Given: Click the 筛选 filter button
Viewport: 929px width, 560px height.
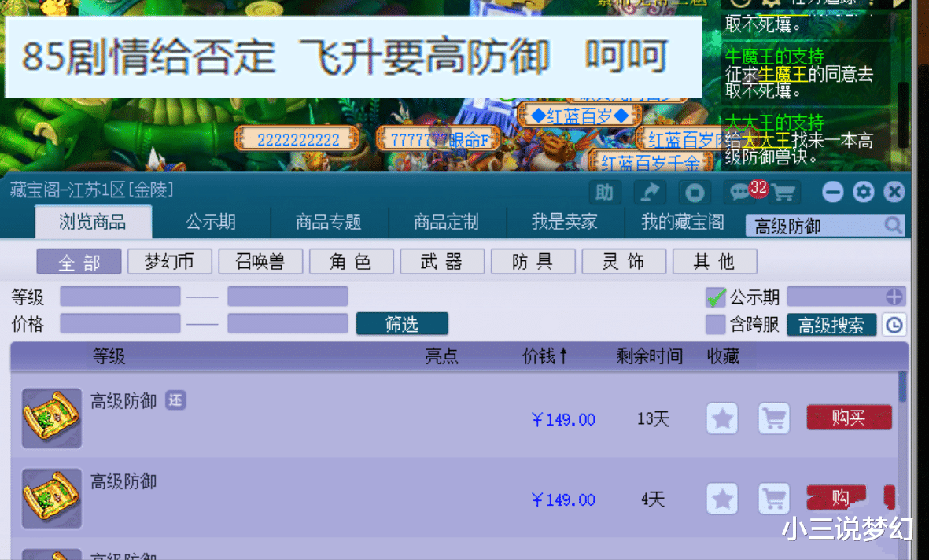Looking at the screenshot, I should (x=402, y=324).
